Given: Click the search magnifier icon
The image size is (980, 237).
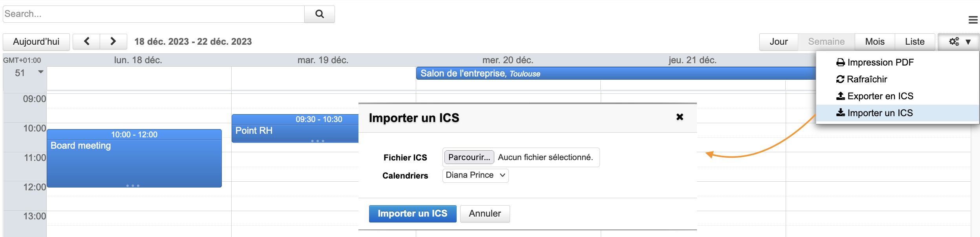Looking at the screenshot, I should tap(320, 14).
